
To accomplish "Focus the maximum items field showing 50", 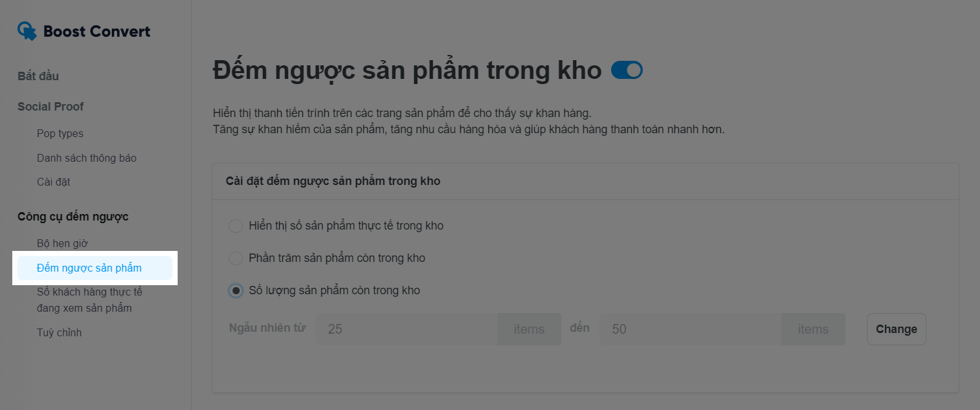I will tap(691, 329).
